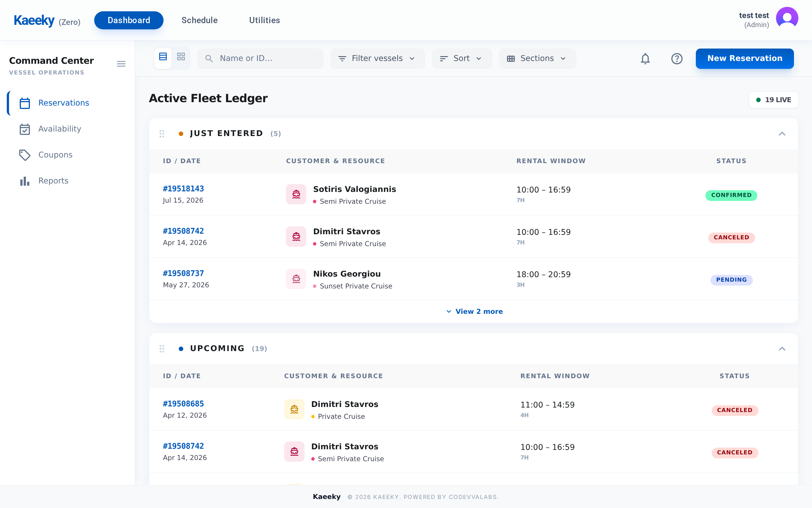Click Private Cruise label under Dimitri Stavros
This screenshot has height=508, width=812.
click(x=341, y=417)
